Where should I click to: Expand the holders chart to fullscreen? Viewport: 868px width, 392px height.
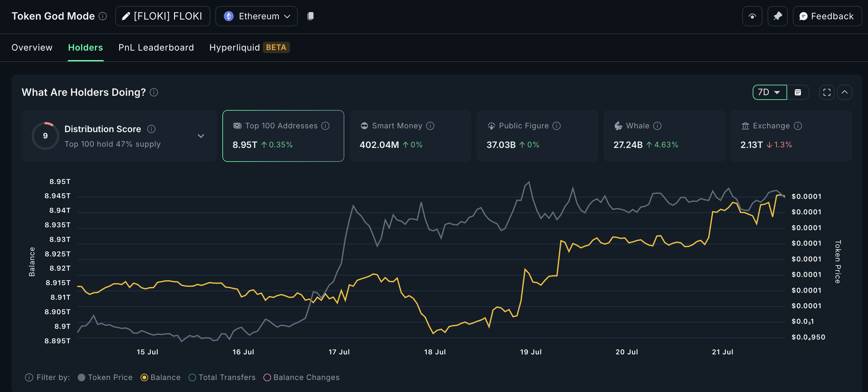coord(826,92)
